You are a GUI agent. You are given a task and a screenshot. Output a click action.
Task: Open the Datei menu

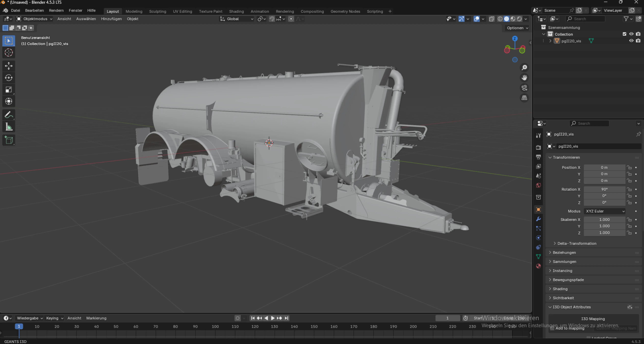[15, 11]
